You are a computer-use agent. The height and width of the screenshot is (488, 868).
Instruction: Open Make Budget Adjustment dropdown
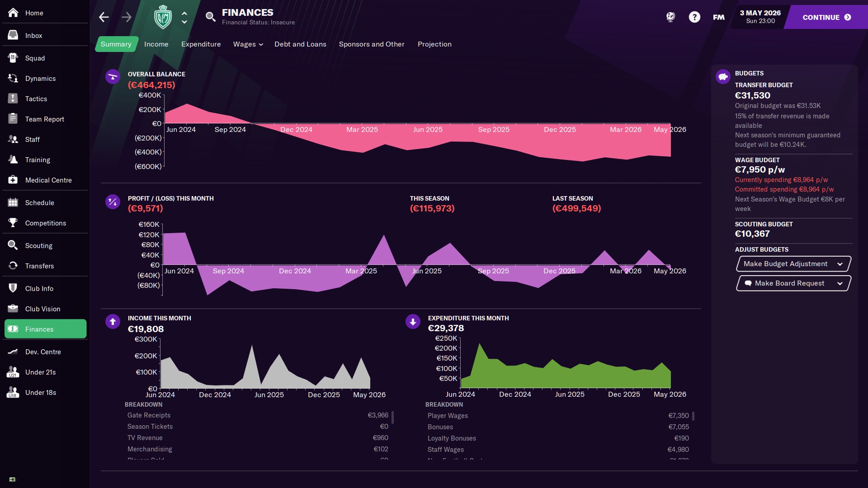[793, 264]
